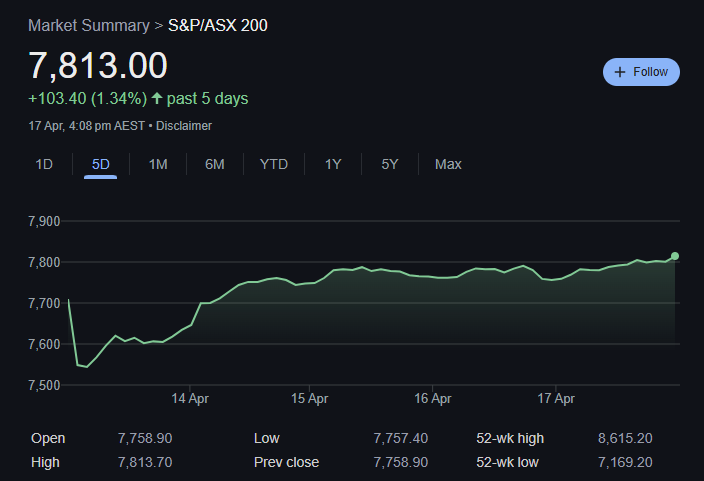Select the 5D range tab
Image resolution: width=704 pixels, height=481 pixels.
[101, 164]
